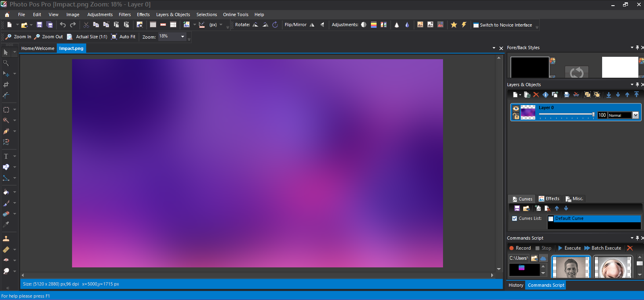The height and width of the screenshot is (300, 644).
Task: Open the Filters menu
Action: (124, 14)
